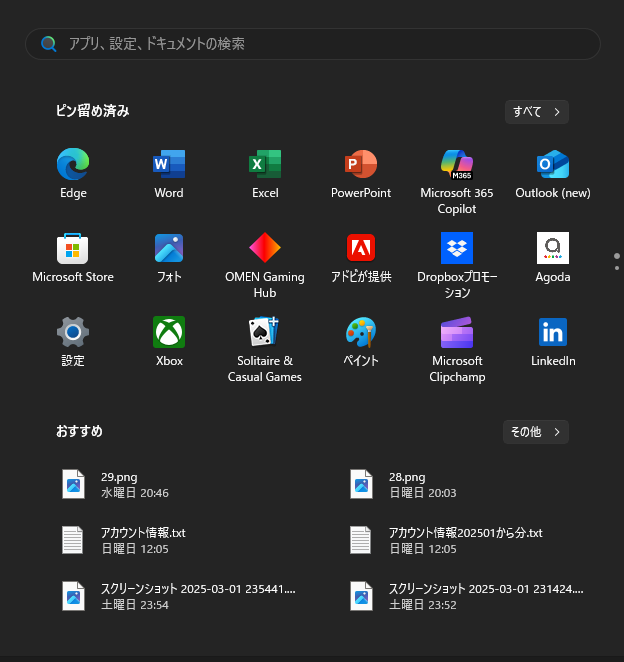Launch the ペイント paint app
The image size is (624, 662).
(x=361, y=342)
